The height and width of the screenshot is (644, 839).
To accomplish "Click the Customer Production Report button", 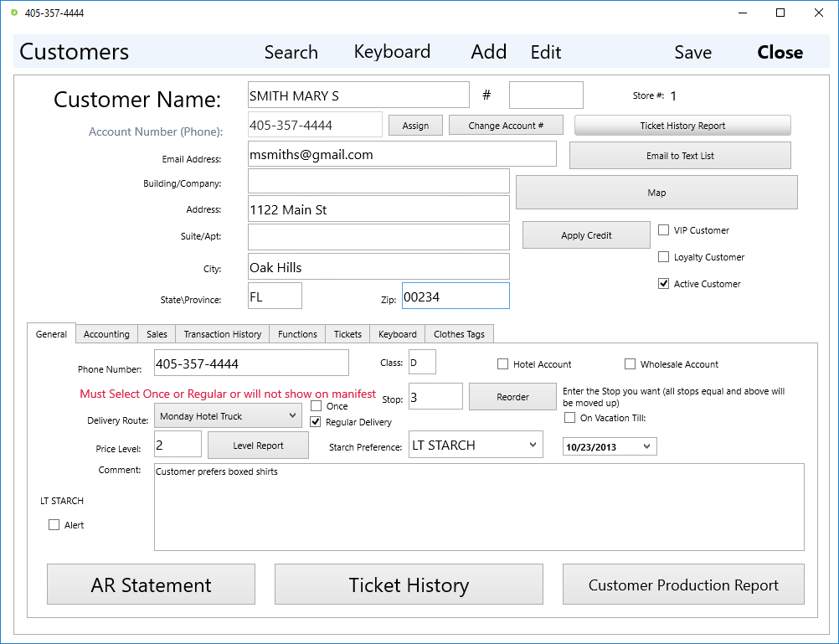I will 683,585.
